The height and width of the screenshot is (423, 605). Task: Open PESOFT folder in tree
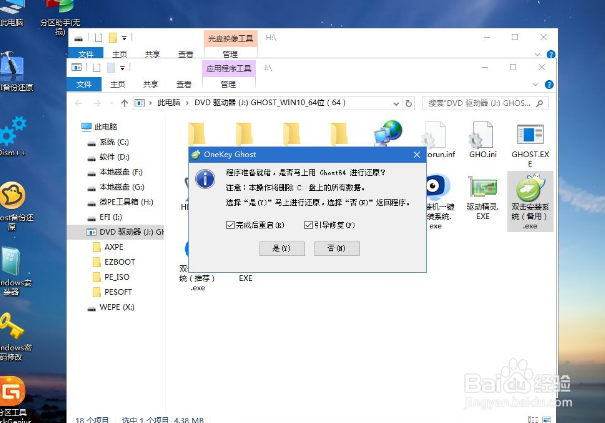point(113,292)
